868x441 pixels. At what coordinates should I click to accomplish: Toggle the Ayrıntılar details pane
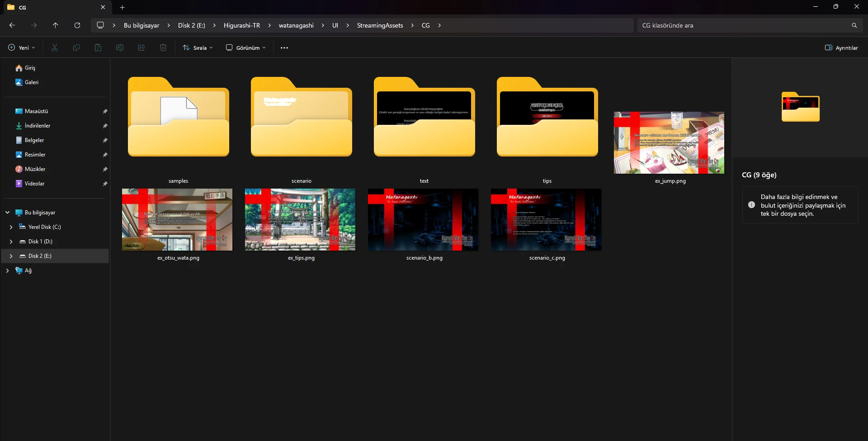pyautogui.click(x=841, y=47)
